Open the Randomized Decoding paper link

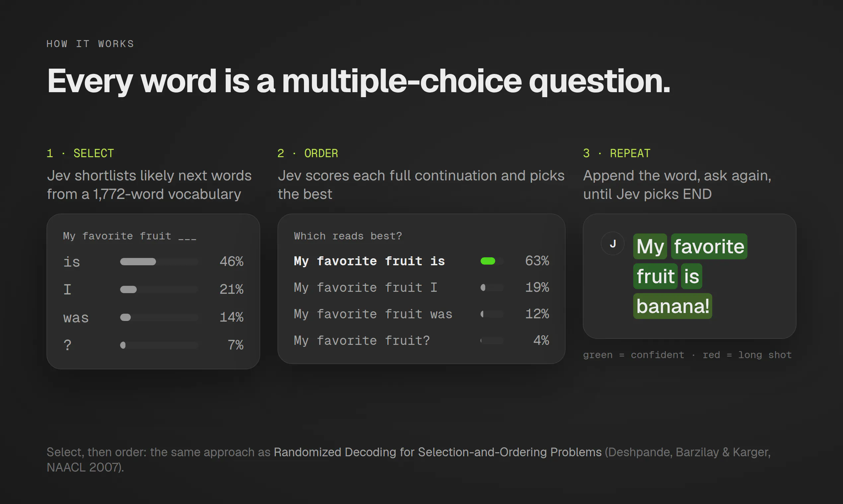[x=437, y=452]
